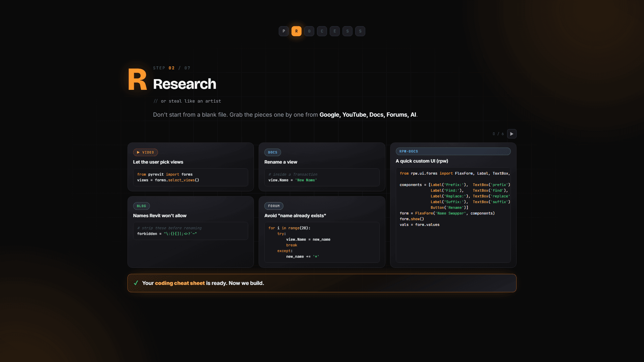The height and width of the screenshot is (362, 644).
Task: Click the RPW-DOCS tag bar
Action: click(453, 151)
